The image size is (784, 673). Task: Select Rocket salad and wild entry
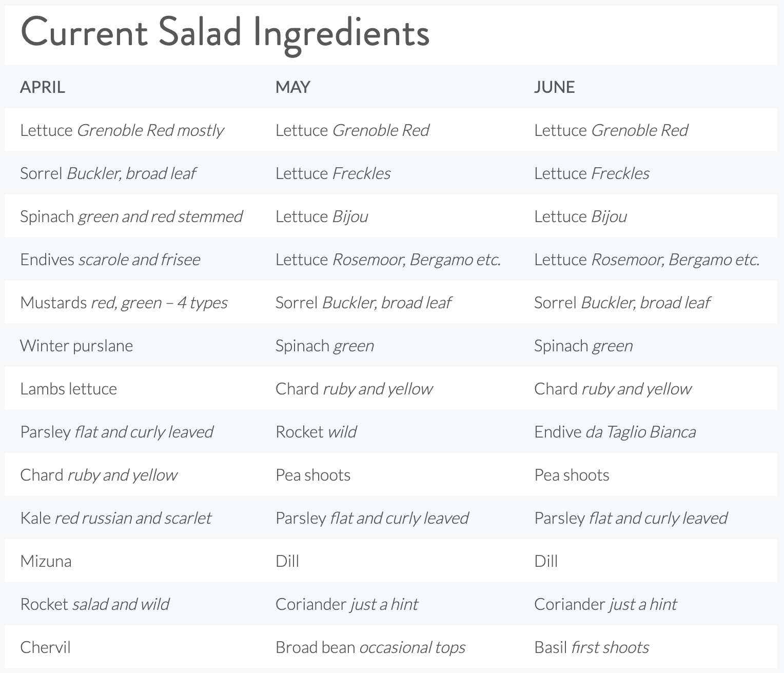click(x=95, y=604)
